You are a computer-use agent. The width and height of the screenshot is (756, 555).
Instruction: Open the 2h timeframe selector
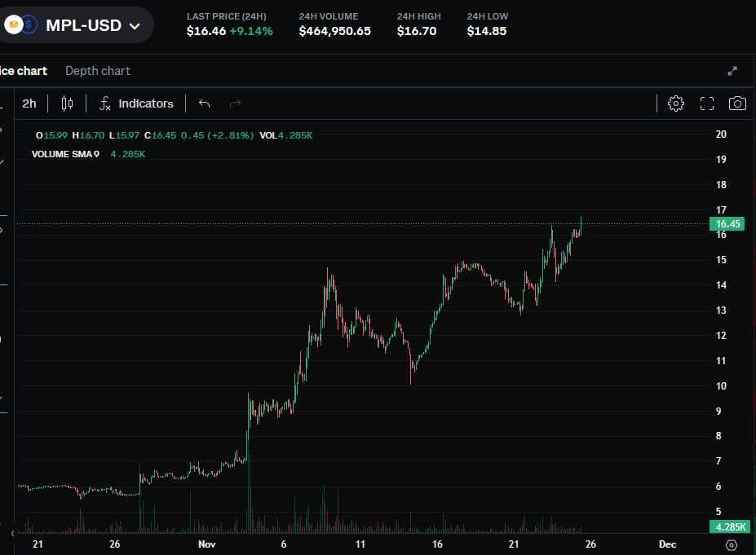click(x=29, y=104)
